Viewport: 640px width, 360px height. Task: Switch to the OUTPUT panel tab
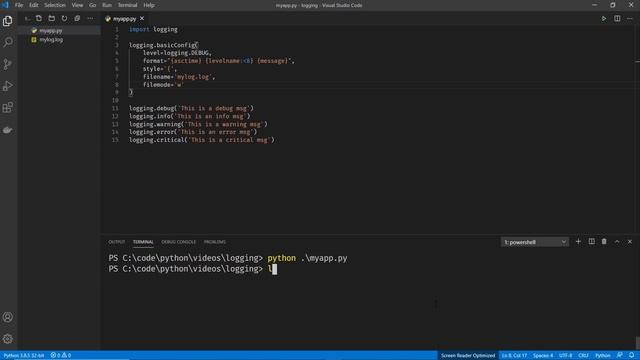point(116,242)
